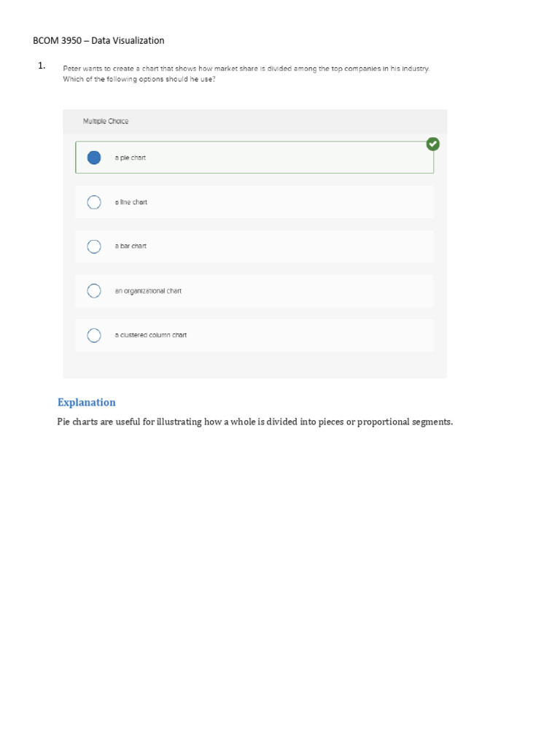This screenshot has width=560, height=747.
Task: Select the "a pie chart" radio button
Action: point(94,158)
